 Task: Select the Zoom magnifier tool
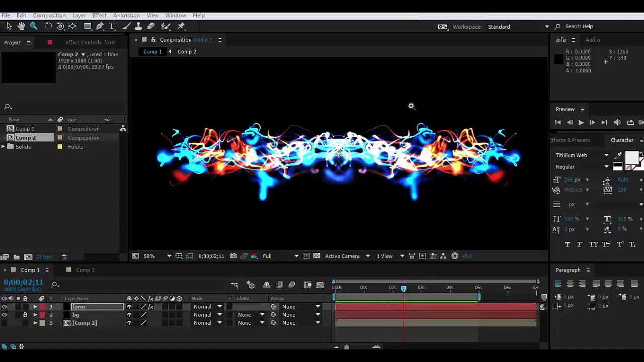[x=34, y=26]
